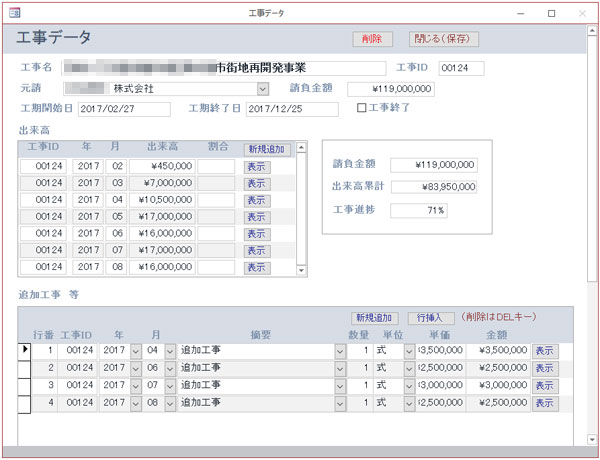Click the 削除 button

[372, 39]
